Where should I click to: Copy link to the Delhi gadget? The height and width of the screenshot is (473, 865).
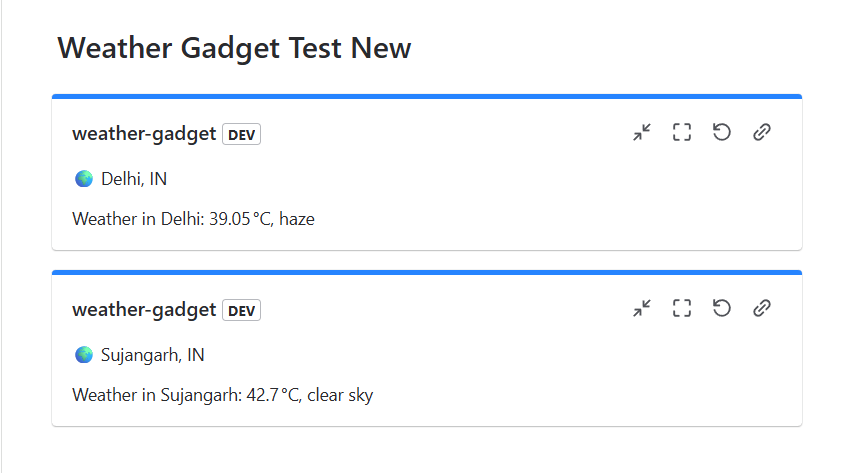pyautogui.click(x=762, y=132)
